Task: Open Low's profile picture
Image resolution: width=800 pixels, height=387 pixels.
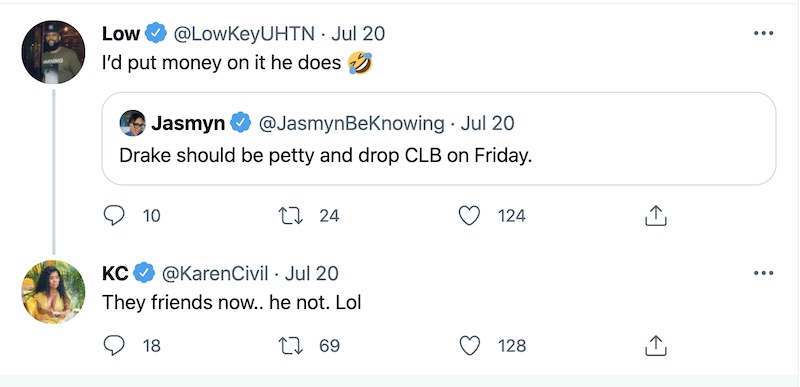Action: click(x=53, y=52)
